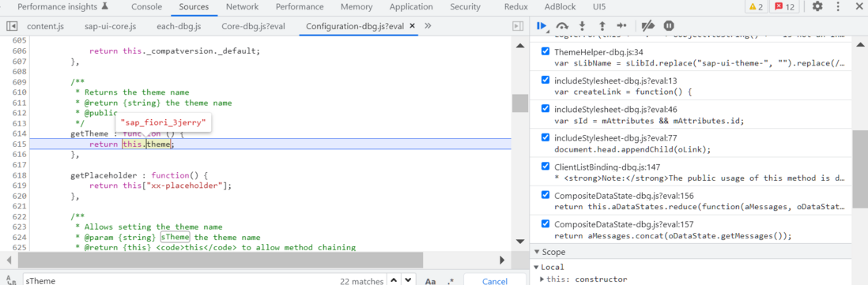Cancel the in-file search
868x285 pixels.
click(495, 281)
